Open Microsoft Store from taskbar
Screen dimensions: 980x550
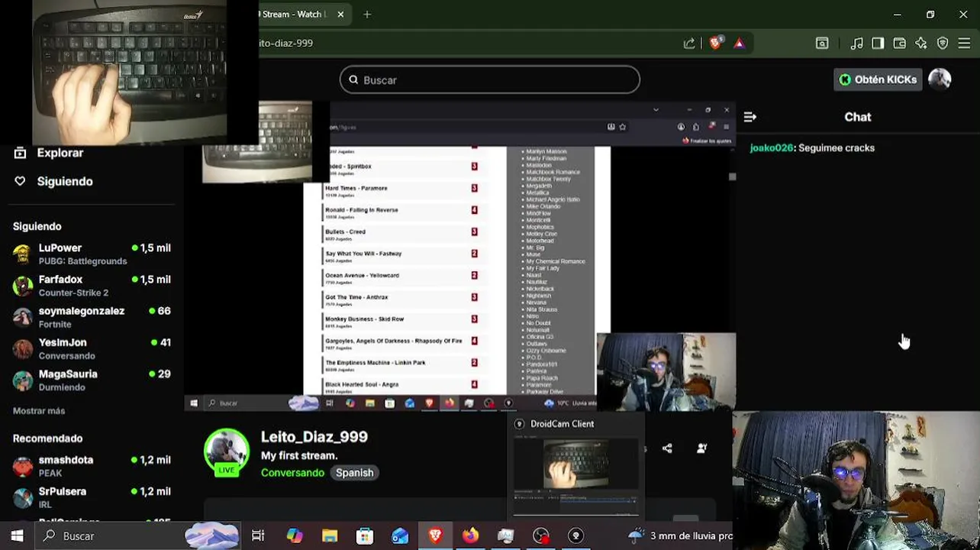pos(365,536)
